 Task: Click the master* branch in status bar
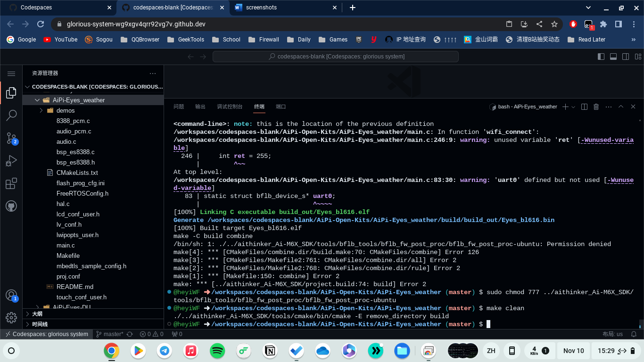click(109, 334)
